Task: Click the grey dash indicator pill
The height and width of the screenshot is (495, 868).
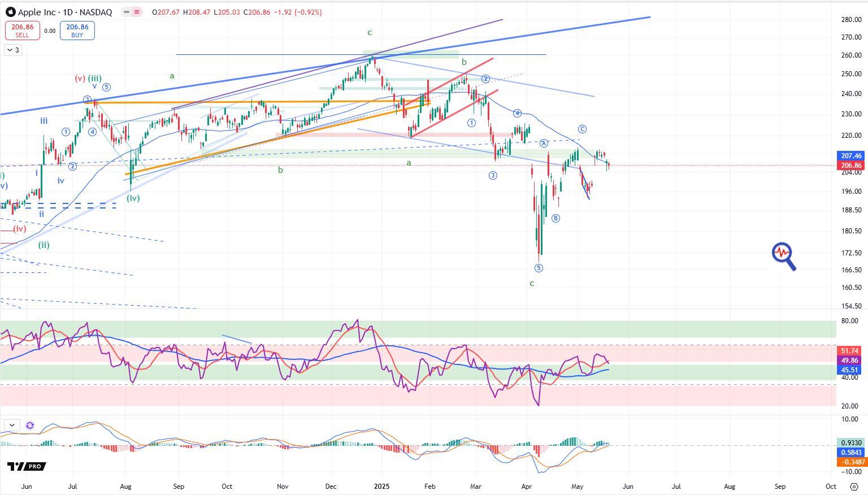Action: [x=127, y=12]
